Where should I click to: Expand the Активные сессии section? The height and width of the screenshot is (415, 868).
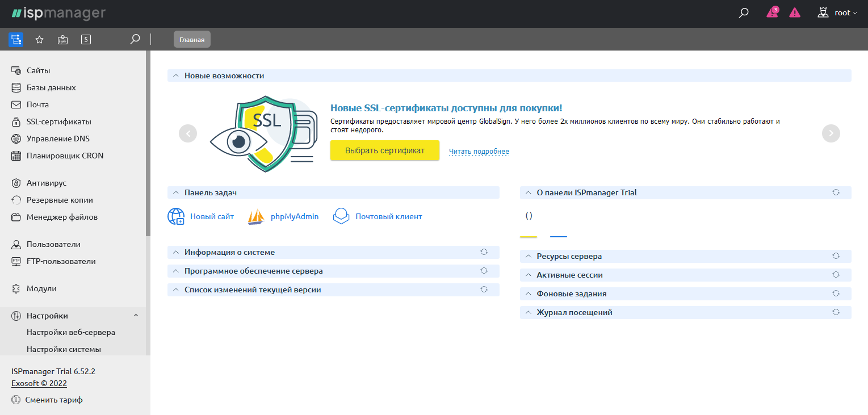529,275
